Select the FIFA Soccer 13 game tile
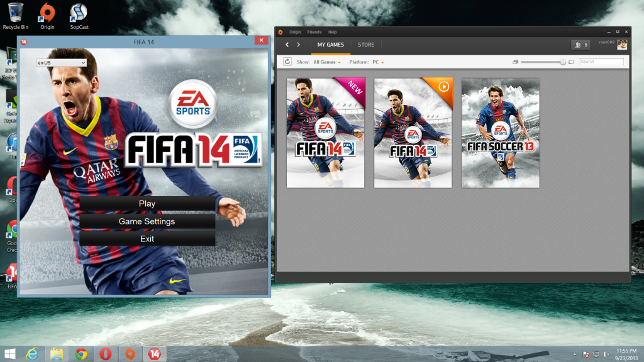The width and height of the screenshot is (644, 362). (x=500, y=133)
